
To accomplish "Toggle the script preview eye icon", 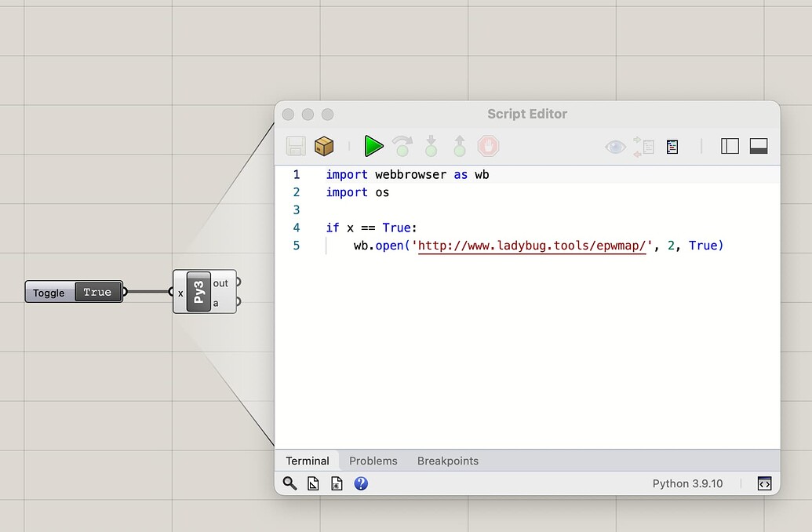I will [615, 146].
